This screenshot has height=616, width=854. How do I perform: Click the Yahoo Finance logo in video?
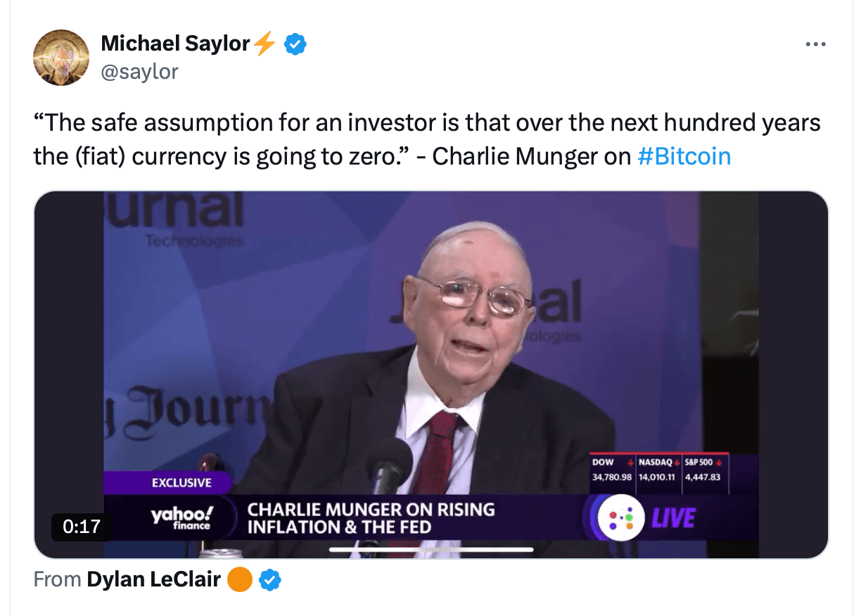coord(181,518)
